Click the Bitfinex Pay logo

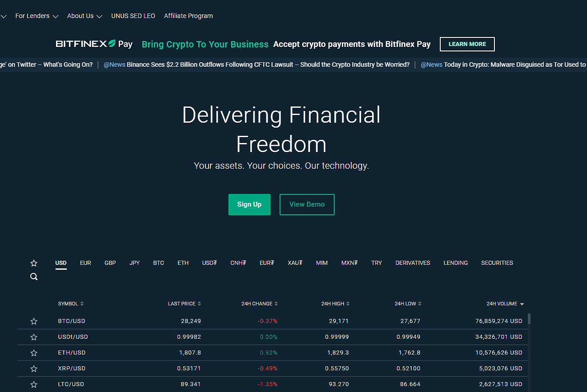tap(94, 44)
